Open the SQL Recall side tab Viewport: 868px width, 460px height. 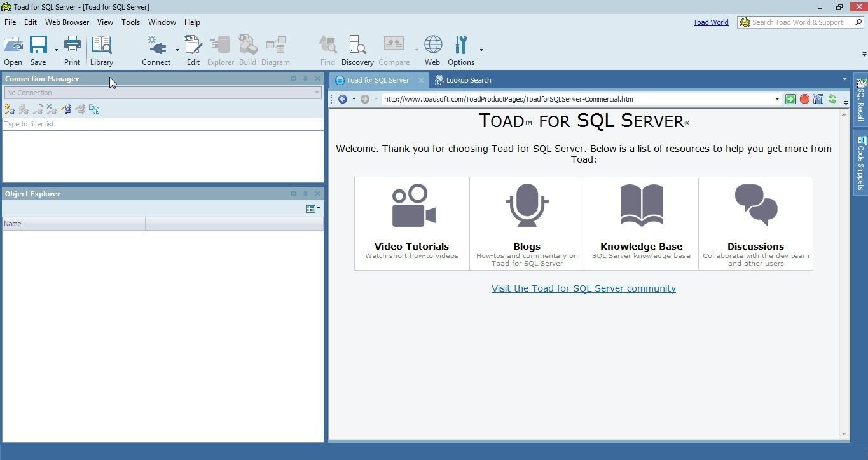[x=861, y=100]
